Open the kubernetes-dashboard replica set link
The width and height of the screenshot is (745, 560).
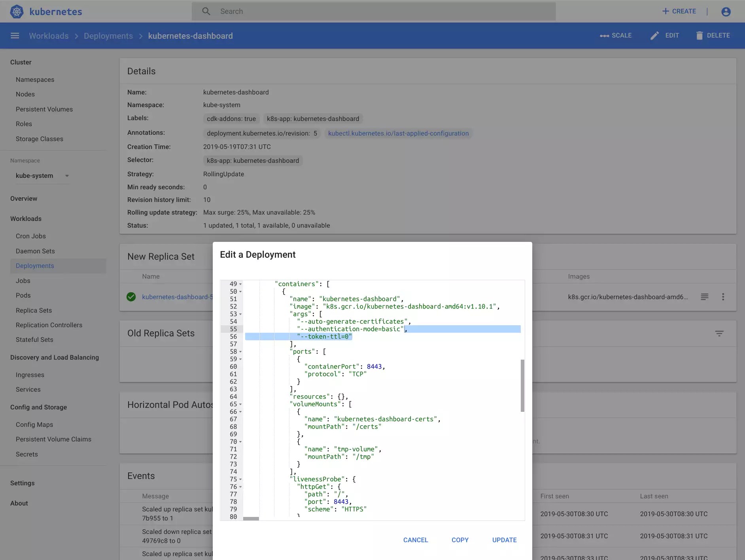point(177,297)
